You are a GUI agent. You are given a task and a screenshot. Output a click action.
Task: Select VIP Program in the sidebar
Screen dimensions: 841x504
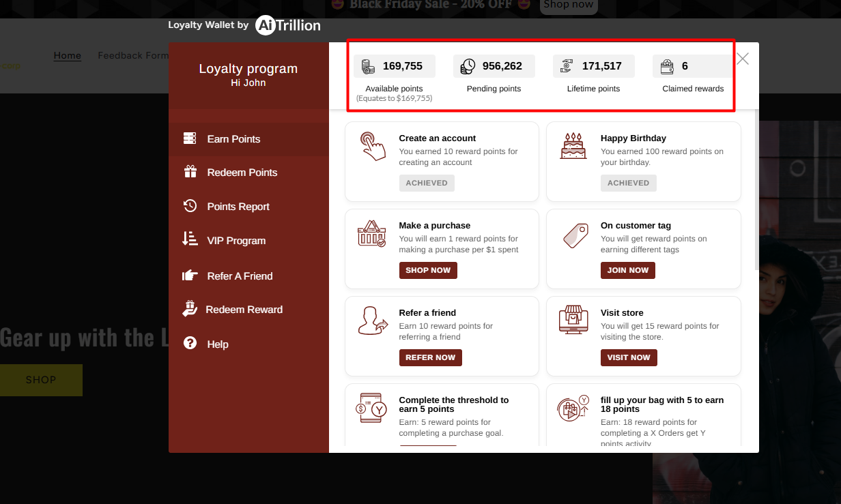click(x=236, y=241)
